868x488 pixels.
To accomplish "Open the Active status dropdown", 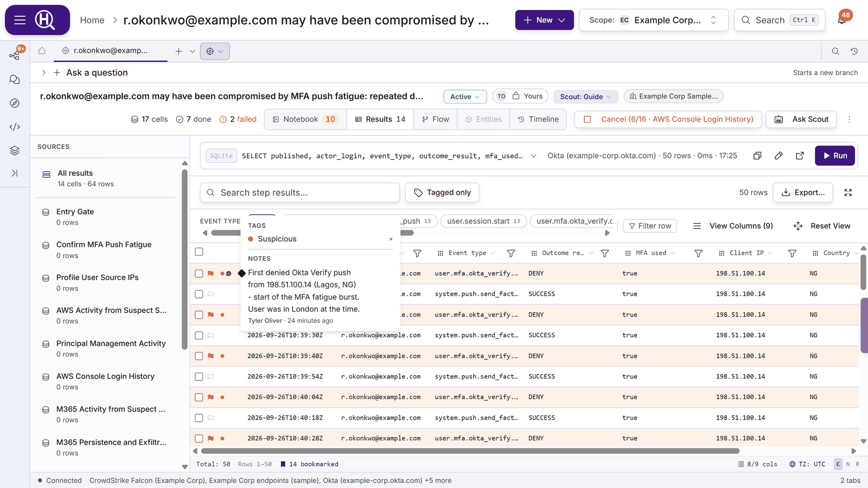I will (x=465, y=97).
